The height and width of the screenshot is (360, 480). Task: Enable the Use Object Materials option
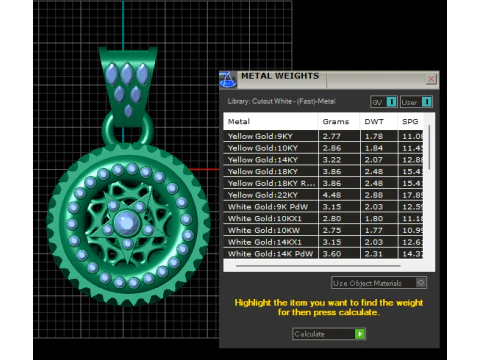(x=379, y=283)
